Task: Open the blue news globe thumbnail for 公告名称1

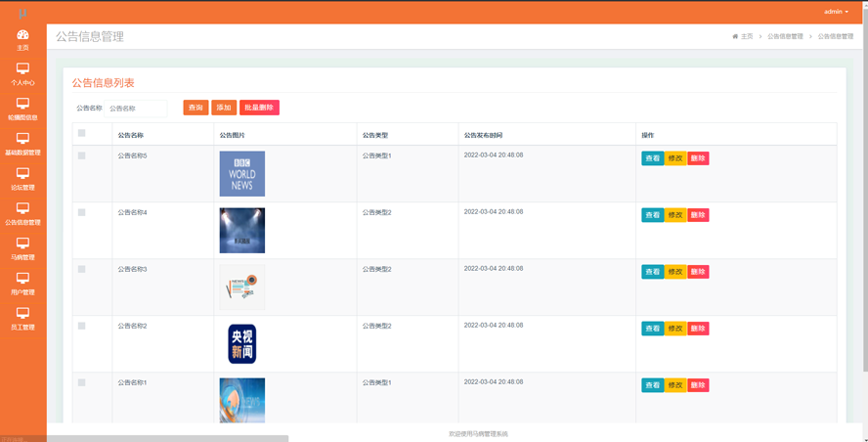Action: click(x=241, y=401)
